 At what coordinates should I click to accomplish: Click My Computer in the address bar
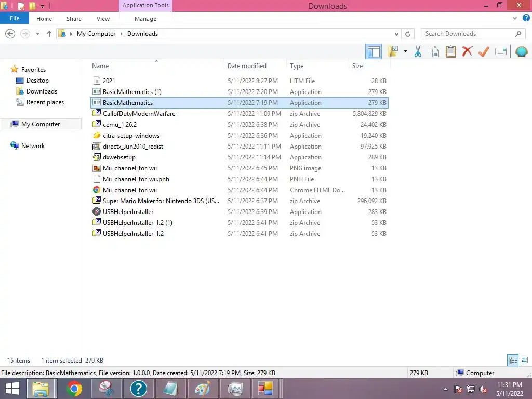(96, 34)
